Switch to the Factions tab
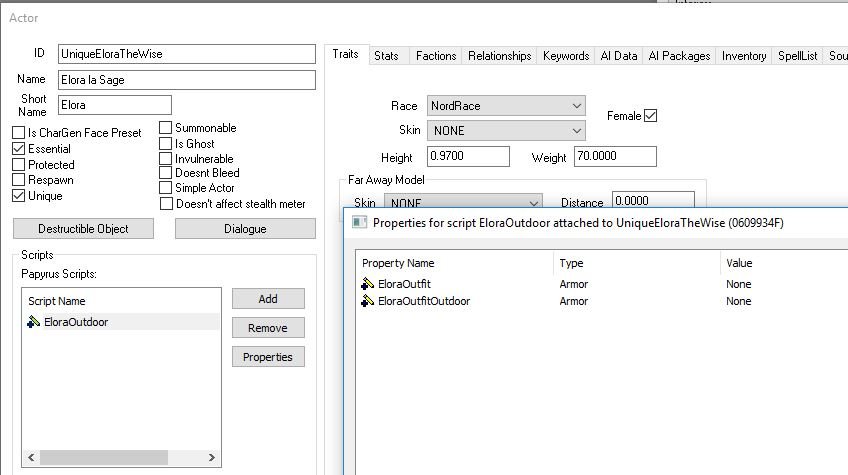The height and width of the screenshot is (475, 848). click(x=436, y=56)
